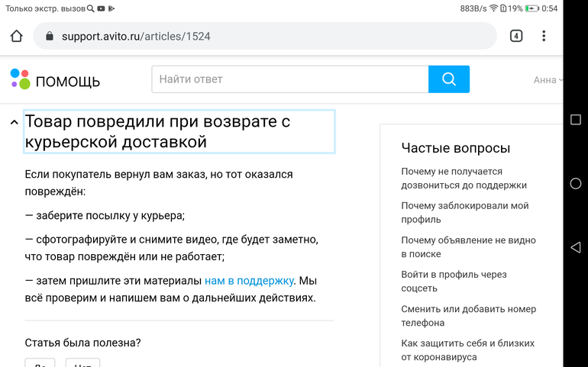Tap the padlock site security icon
This screenshot has height=367, width=588.
point(50,36)
